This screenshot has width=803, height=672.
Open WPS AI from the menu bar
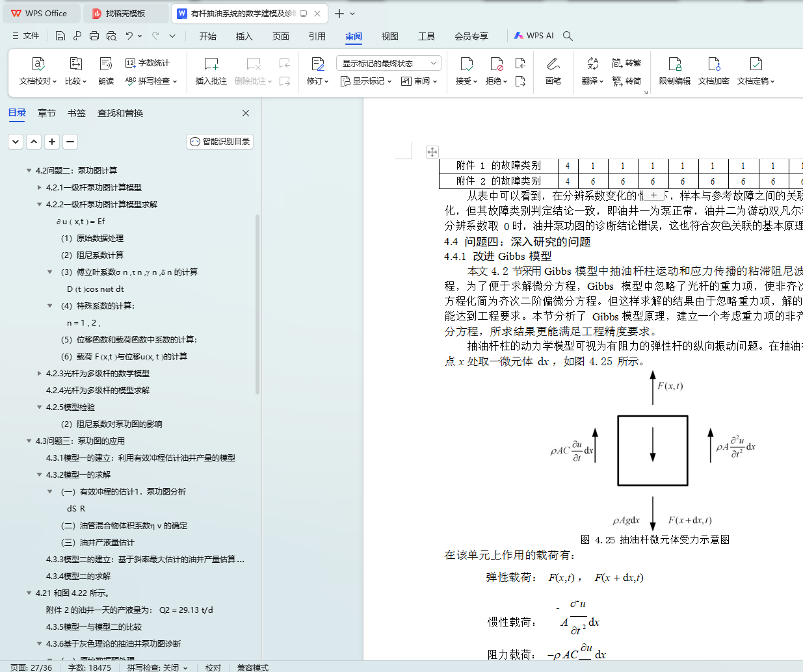coord(534,36)
